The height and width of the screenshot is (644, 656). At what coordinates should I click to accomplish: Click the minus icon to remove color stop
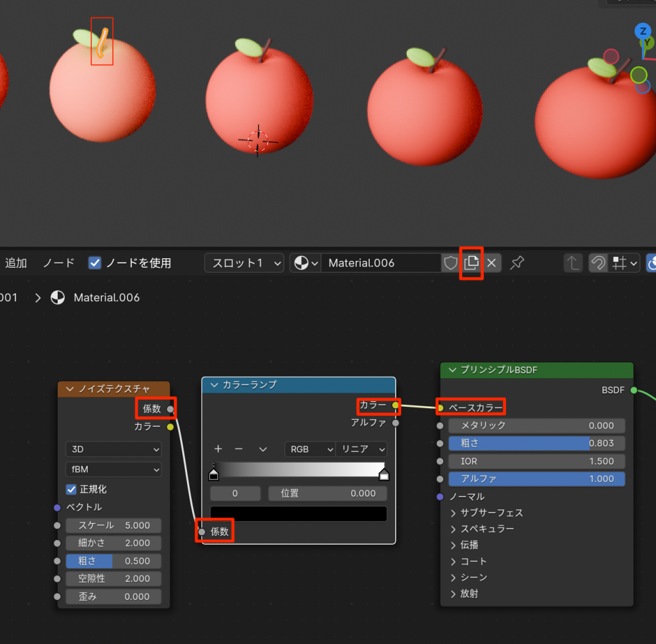tap(239, 449)
